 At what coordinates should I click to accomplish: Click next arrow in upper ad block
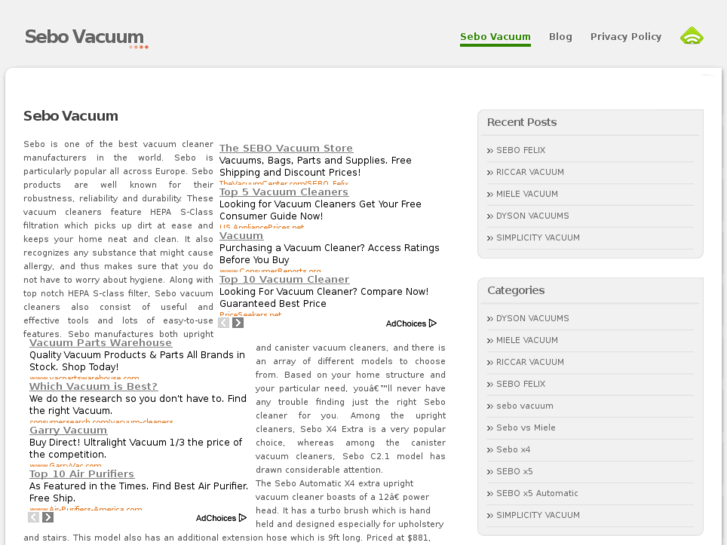tap(238, 323)
